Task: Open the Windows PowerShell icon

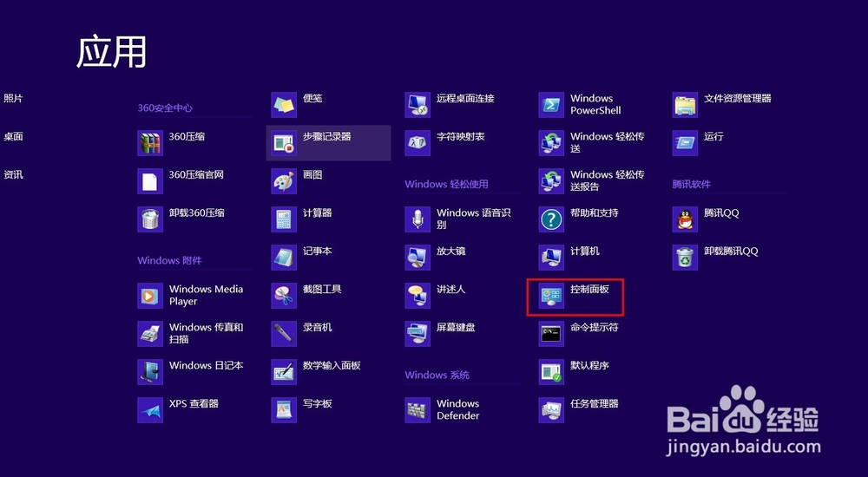Action: pos(551,105)
